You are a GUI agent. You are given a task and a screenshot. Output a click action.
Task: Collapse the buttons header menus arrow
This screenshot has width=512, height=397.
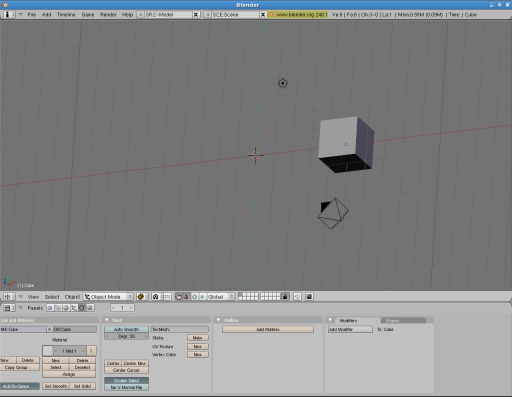(x=21, y=308)
